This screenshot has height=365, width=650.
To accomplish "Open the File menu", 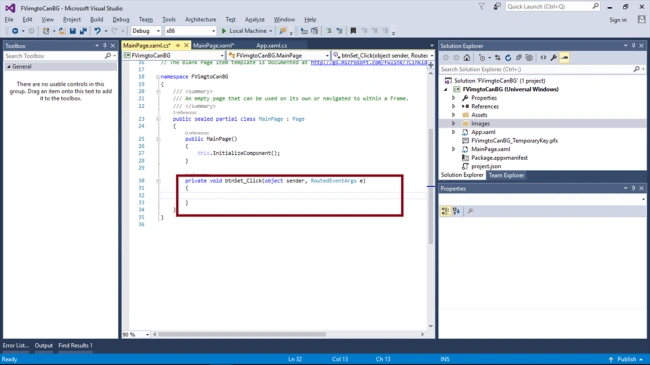I will pos(9,19).
